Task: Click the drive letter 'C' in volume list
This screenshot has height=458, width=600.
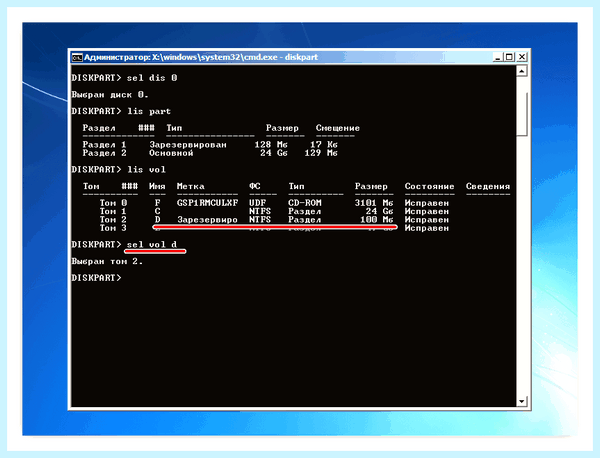Action: [157, 211]
